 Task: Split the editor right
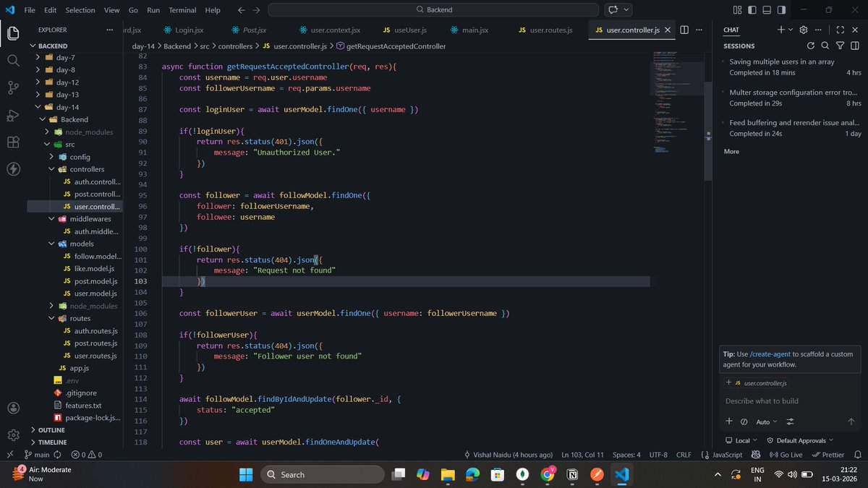pyautogui.click(x=684, y=30)
